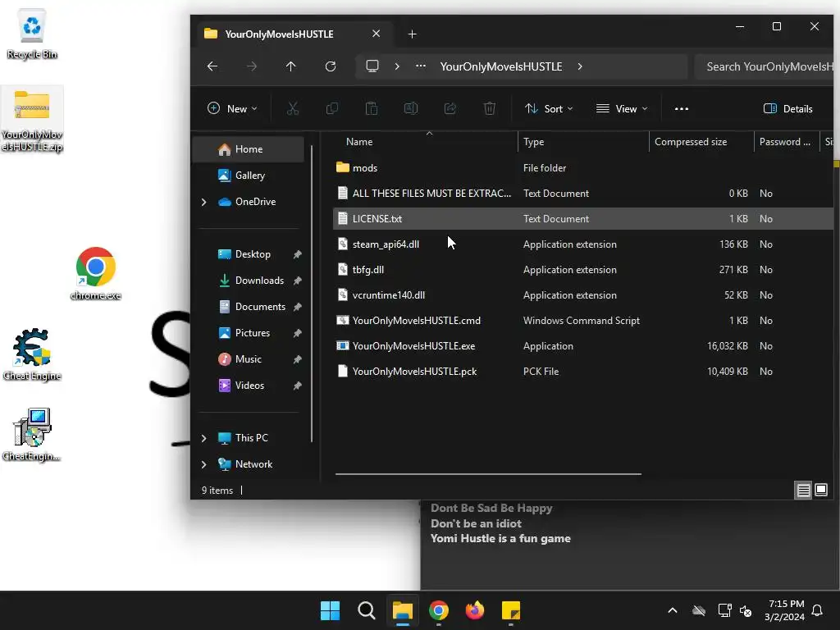The width and height of the screenshot is (840, 630).
Task: Click chevron after the PC icon in address bar
Action: pos(397,66)
